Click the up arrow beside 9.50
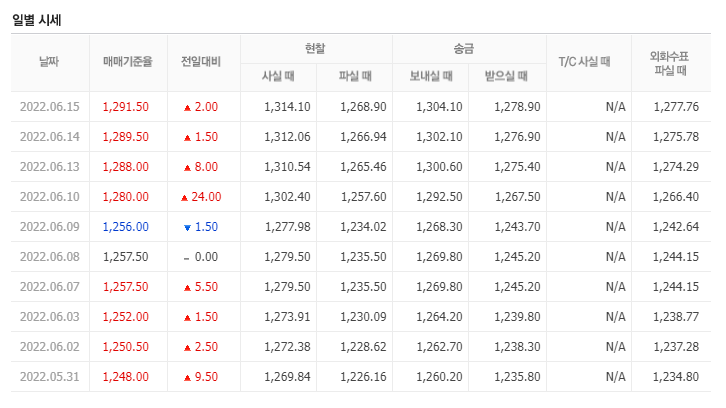 point(186,377)
